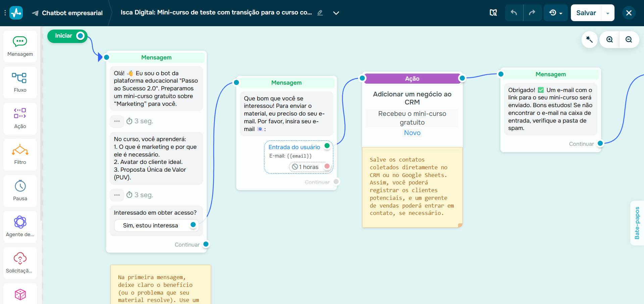Select the Agente de IA element
The image size is (644, 304).
click(20, 226)
